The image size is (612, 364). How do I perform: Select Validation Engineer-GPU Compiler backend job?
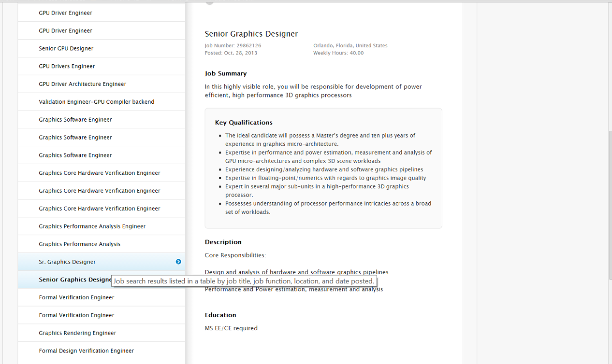click(96, 102)
